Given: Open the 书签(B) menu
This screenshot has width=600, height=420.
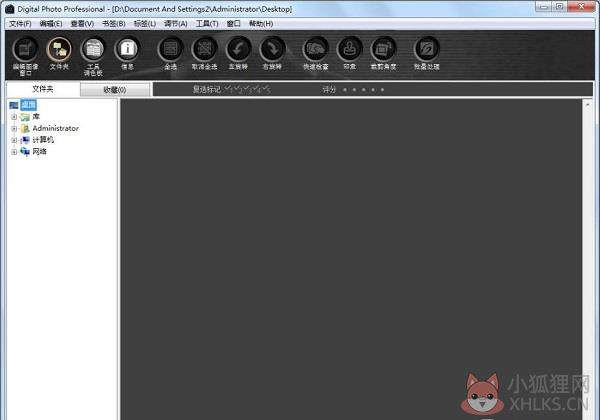Looking at the screenshot, I should point(114,24).
